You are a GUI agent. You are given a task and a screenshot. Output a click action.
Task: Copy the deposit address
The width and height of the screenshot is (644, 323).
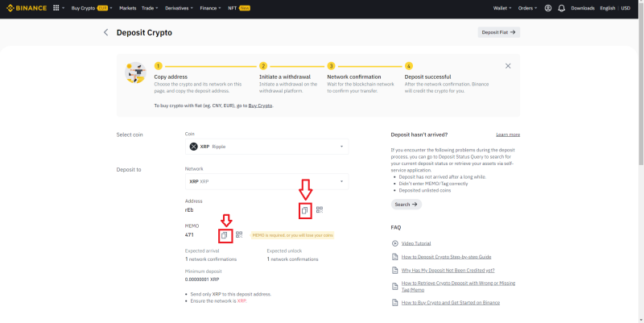(305, 210)
